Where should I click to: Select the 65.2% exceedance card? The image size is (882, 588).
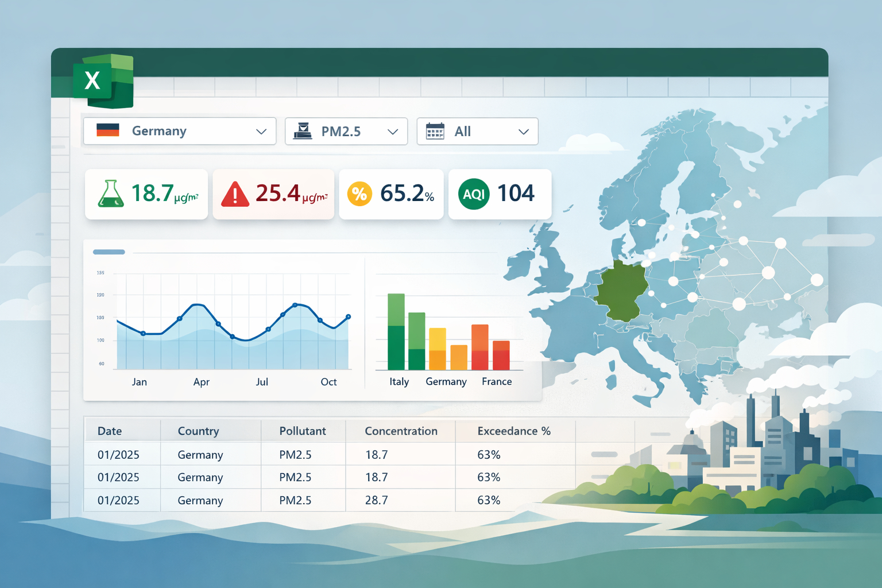coord(391,194)
